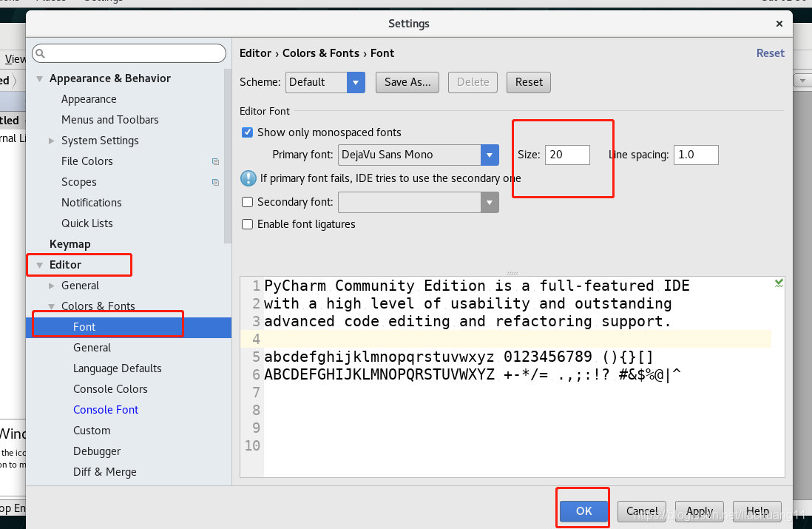Click the Reset button next to Delete
812x529 pixels.
(x=529, y=82)
